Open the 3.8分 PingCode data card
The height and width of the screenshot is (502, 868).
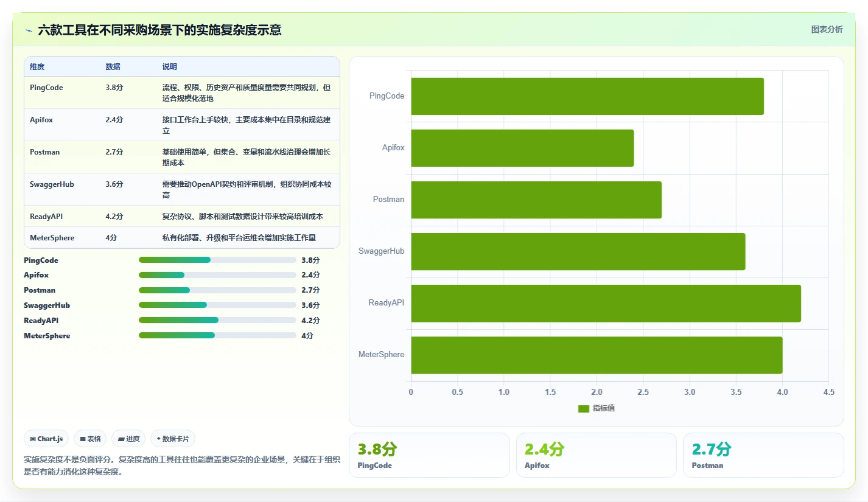tap(429, 455)
